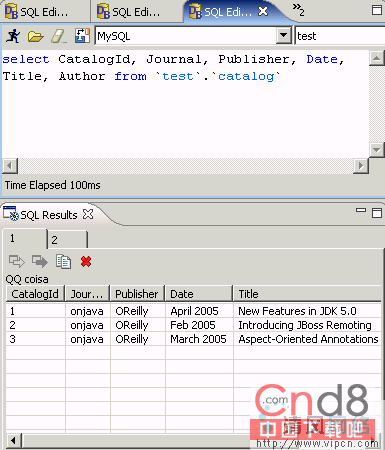
Task: Remove the result with red X icon
Action: pos(86,261)
